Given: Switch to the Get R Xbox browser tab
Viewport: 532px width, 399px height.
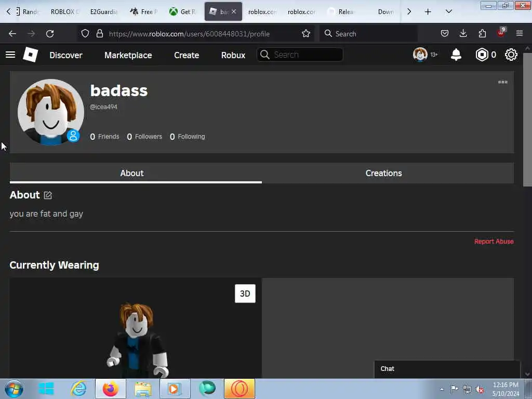Looking at the screenshot, I should point(183,12).
